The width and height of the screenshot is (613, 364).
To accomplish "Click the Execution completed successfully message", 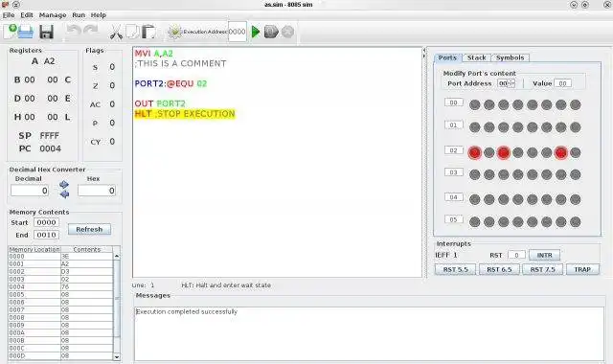I will [187, 311].
